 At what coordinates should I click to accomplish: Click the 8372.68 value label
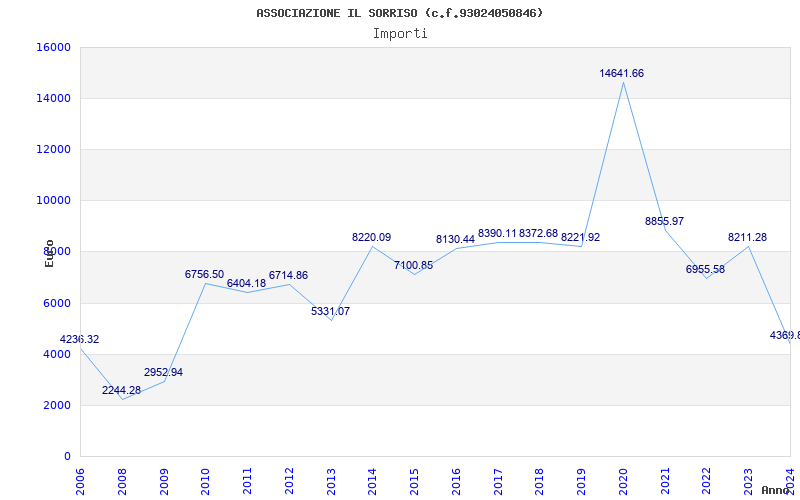[539, 234]
